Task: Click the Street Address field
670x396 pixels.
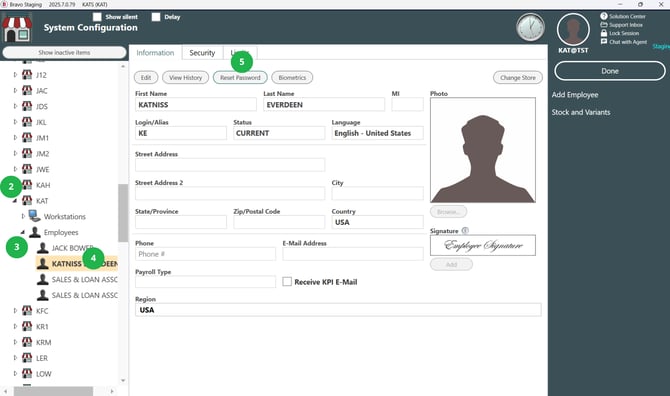Action: click(x=230, y=164)
